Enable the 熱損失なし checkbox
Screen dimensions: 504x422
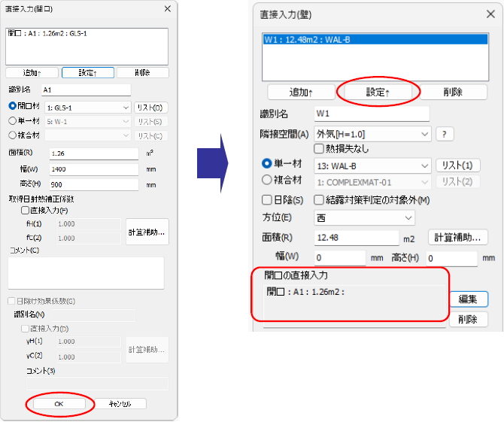pos(318,148)
